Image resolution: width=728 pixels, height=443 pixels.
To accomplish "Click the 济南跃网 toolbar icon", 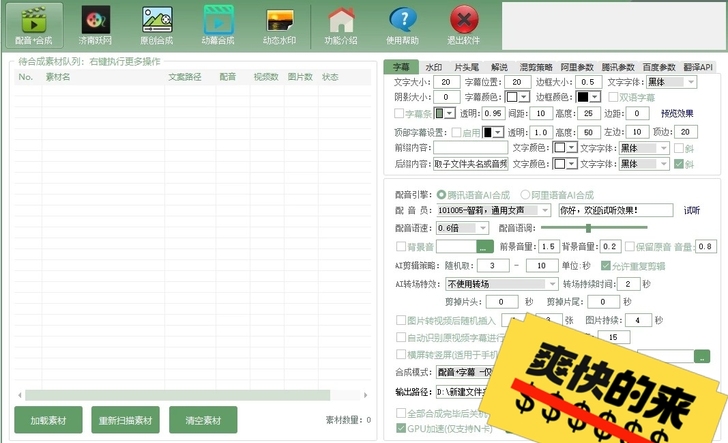I will coord(95,26).
